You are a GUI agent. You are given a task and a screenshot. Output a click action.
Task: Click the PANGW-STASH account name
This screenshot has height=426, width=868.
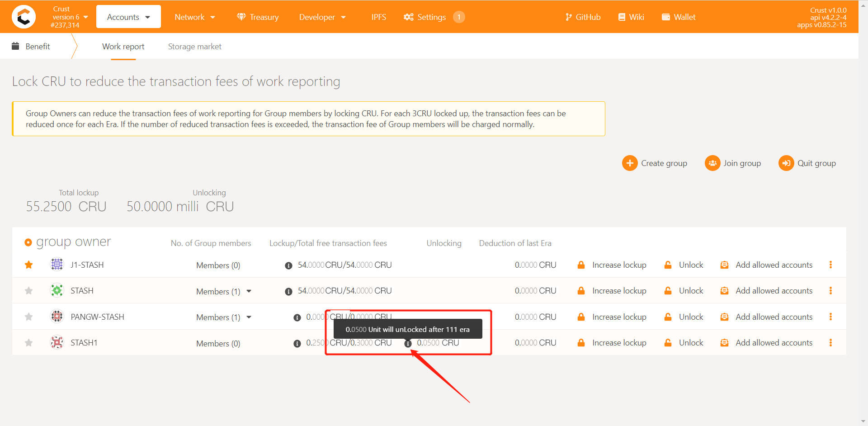[97, 317]
